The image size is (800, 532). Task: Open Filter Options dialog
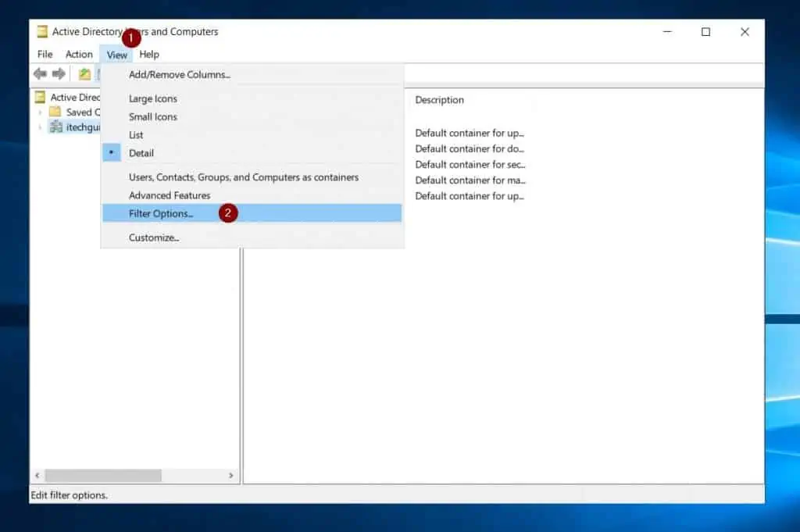252,213
